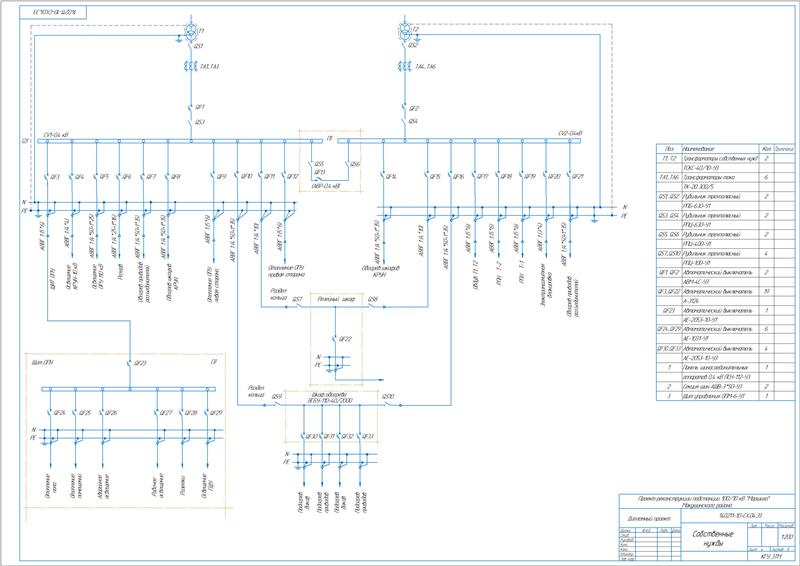Select the QF12 breaker symbol
This screenshot has width=800, height=566.
tap(285, 177)
